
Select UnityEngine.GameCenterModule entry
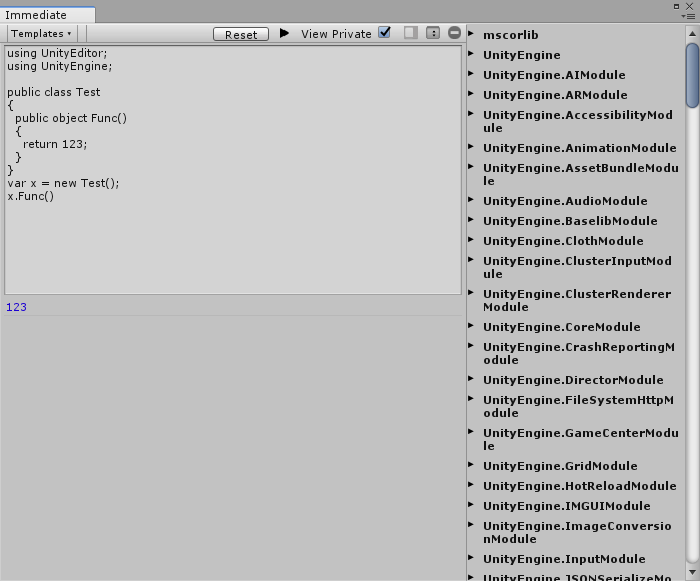pyautogui.click(x=581, y=439)
